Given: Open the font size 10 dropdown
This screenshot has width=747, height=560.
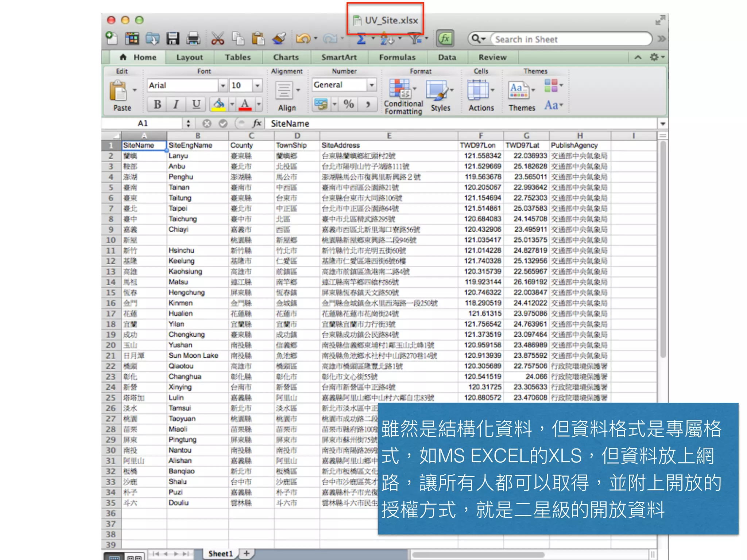Looking at the screenshot, I should tap(258, 86).
